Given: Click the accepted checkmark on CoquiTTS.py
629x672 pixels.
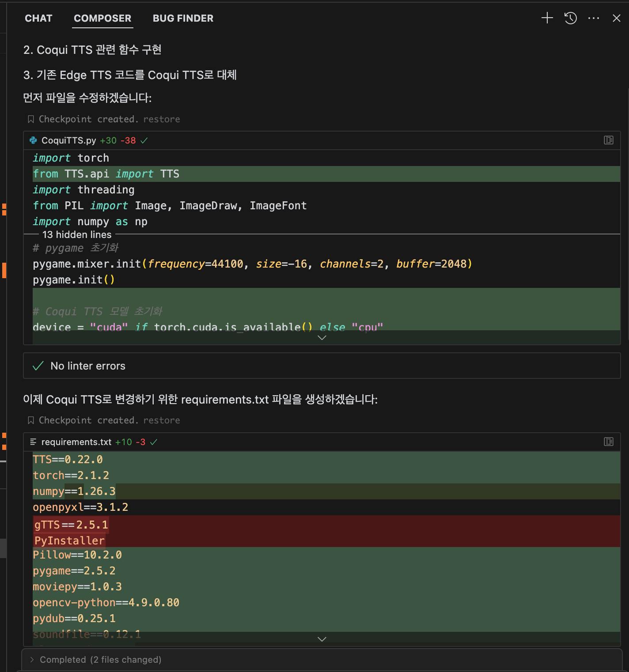Looking at the screenshot, I should (144, 140).
